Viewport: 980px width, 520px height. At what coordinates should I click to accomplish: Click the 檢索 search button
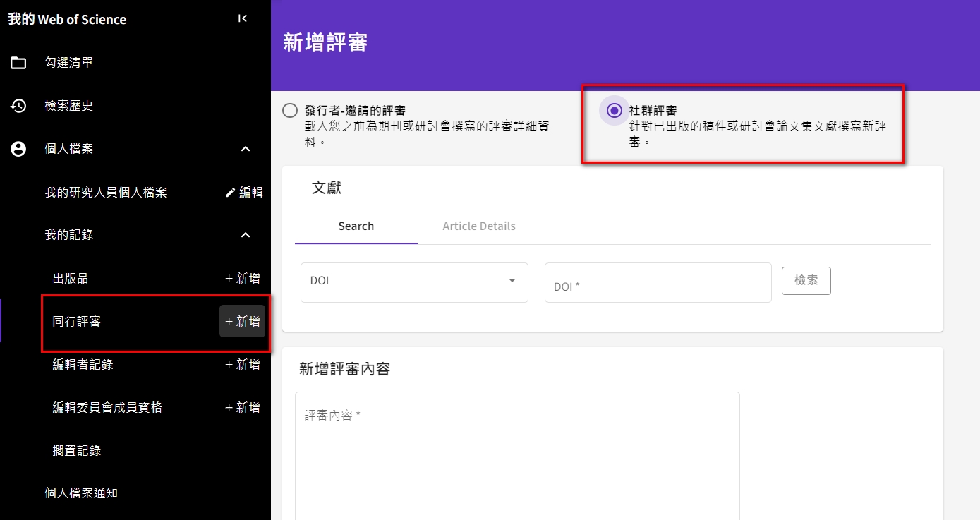(806, 280)
